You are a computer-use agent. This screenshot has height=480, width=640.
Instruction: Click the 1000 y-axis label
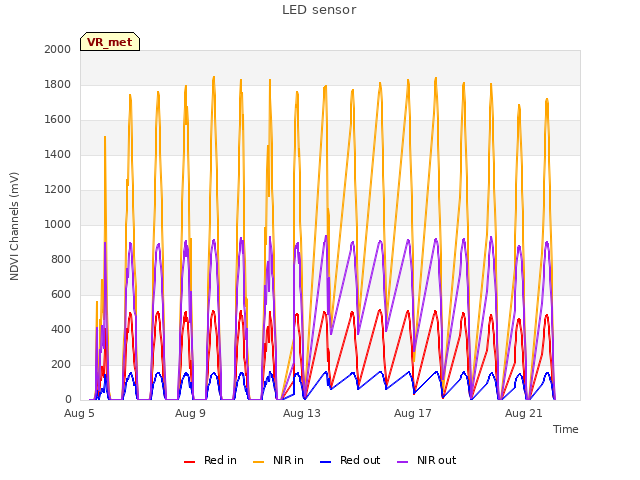coord(58,224)
